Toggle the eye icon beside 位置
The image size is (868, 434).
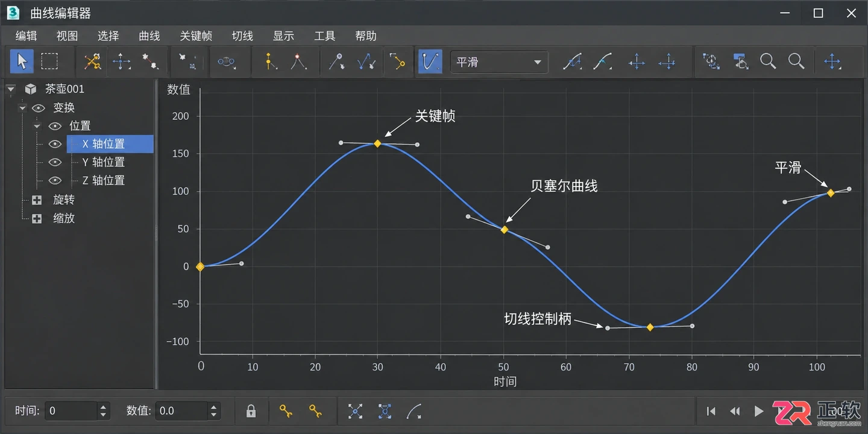(x=55, y=126)
